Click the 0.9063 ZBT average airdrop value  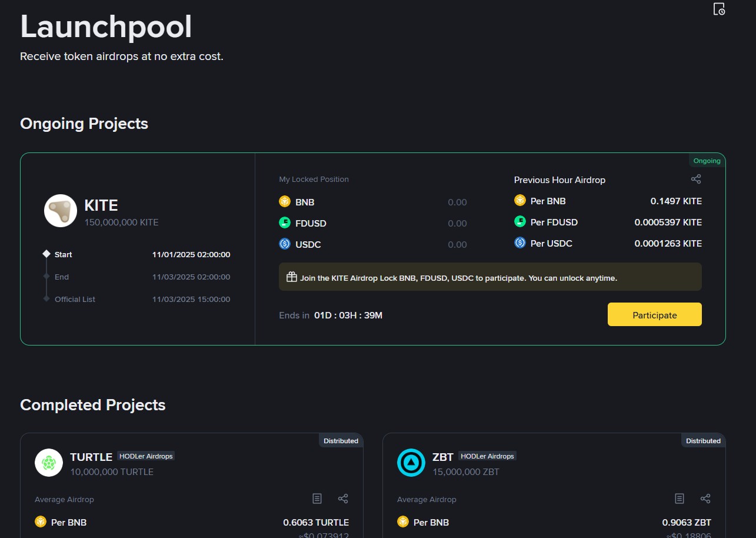pos(687,523)
